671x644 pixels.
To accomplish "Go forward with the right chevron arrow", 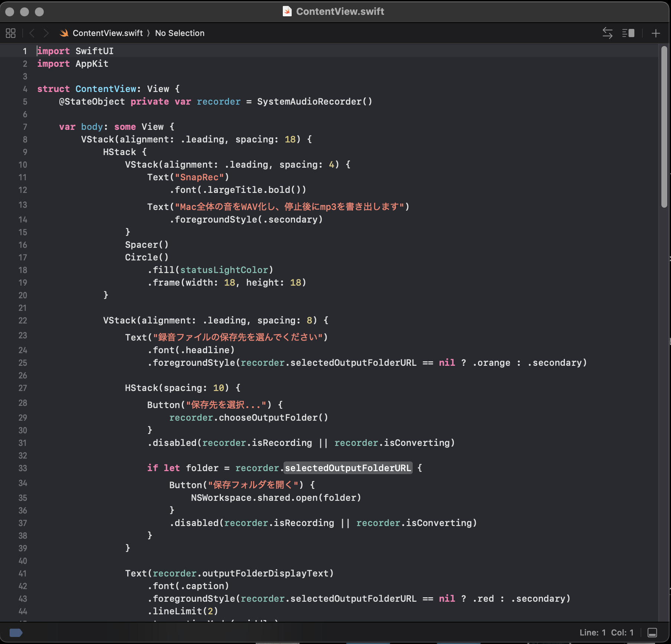I will point(46,33).
